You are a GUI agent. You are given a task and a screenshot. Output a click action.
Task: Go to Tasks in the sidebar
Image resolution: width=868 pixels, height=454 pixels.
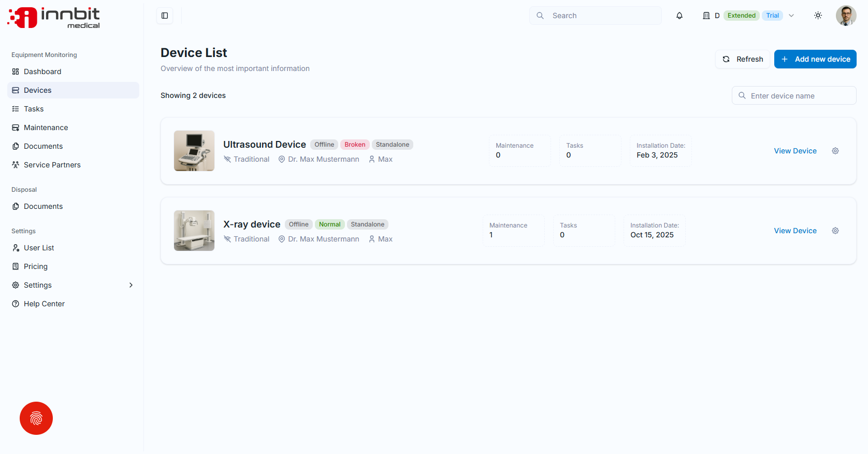[73, 109]
